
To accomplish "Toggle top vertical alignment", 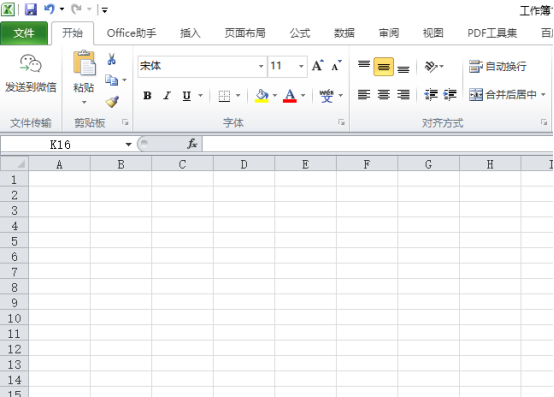I will [x=364, y=66].
